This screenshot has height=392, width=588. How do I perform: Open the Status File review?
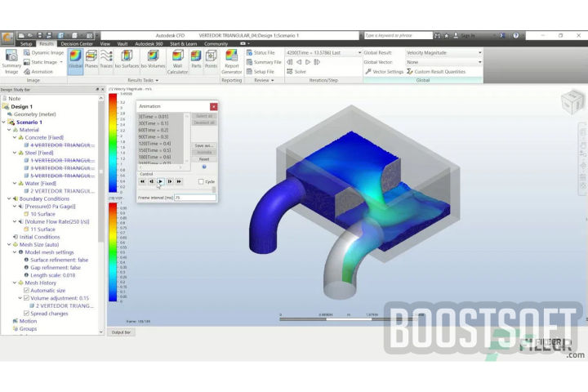pos(261,53)
